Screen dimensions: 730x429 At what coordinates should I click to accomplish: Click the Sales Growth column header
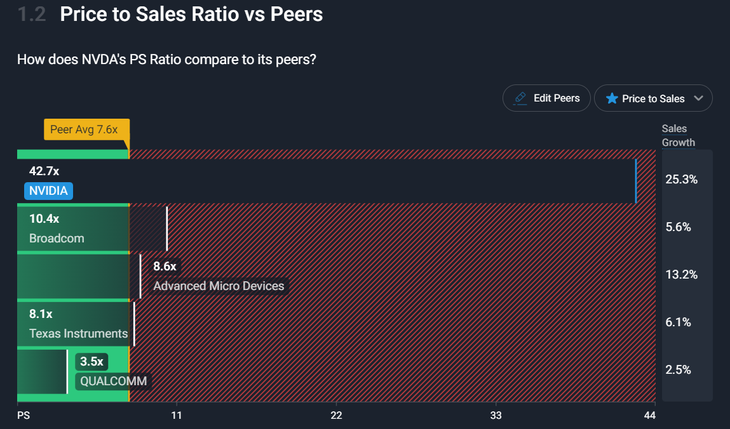[679, 135]
